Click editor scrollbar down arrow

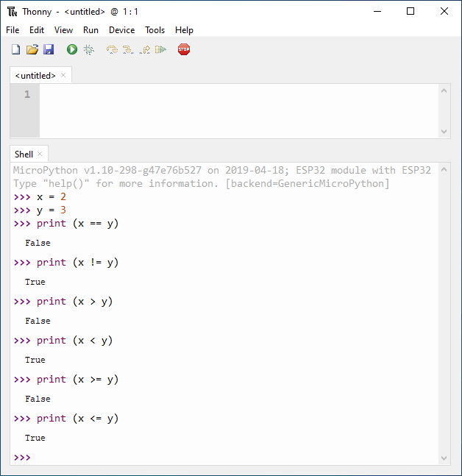(444, 132)
